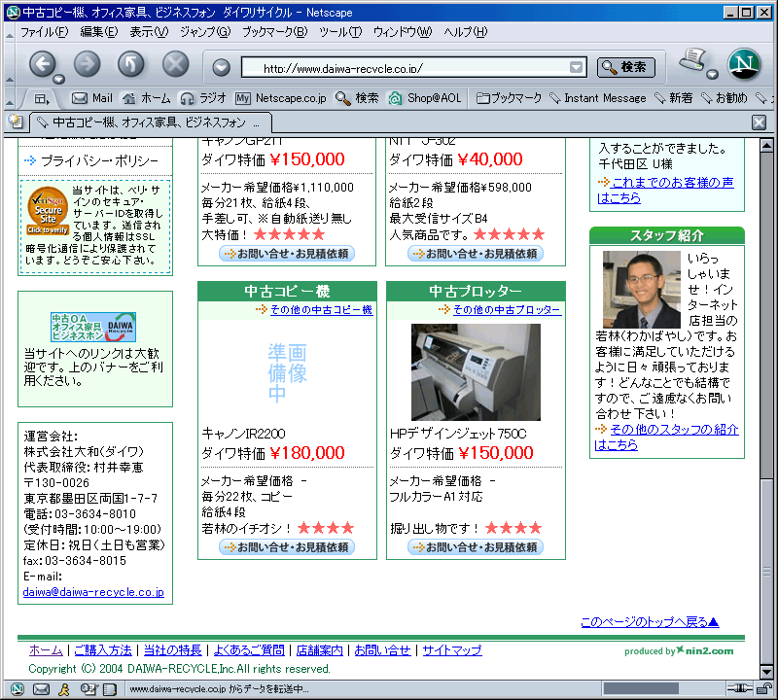
Task: Open the お勧め bookmark in toolbar
Action: (725, 98)
